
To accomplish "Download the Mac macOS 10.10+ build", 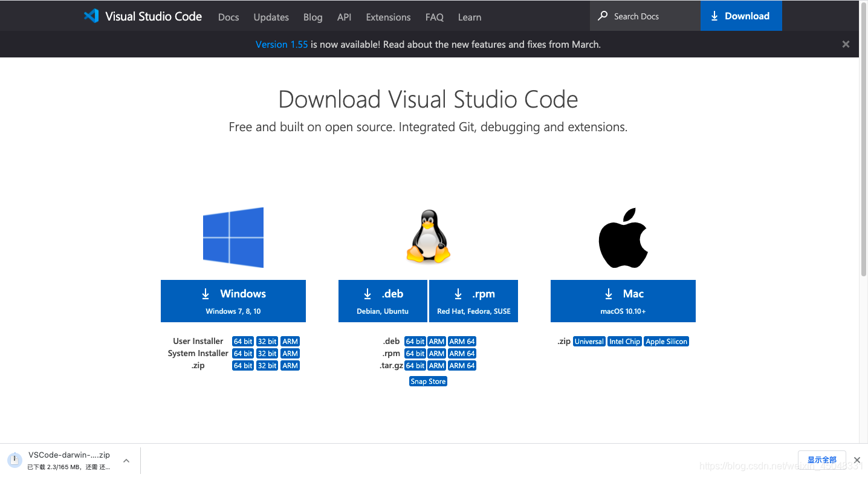I will (x=623, y=301).
